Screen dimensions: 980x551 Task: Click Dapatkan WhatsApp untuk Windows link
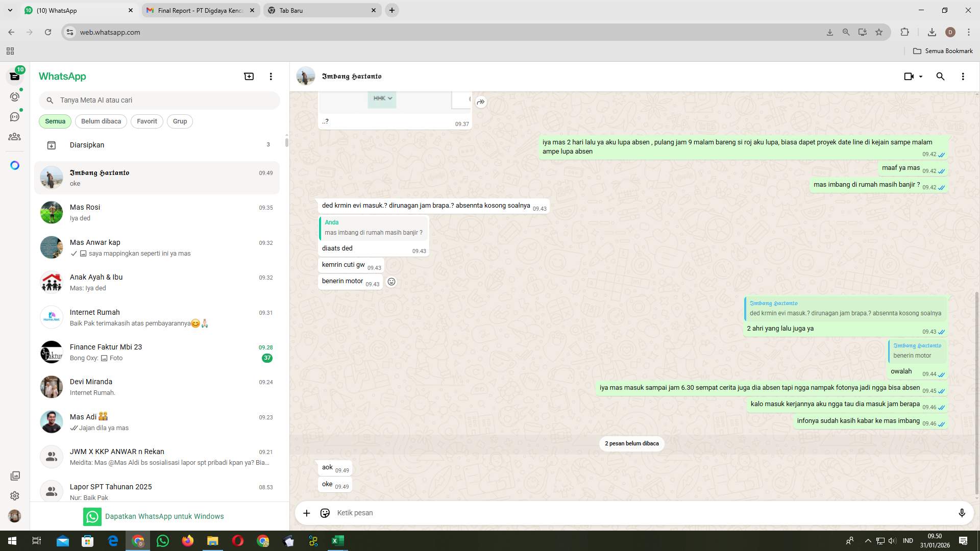point(164,516)
